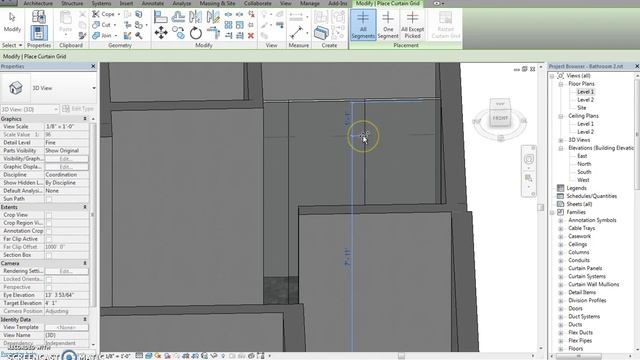Image resolution: width=640 pixels, height=360 pixels.
Task: Select Mirror - Draw Axis tool
Action: click(213, 17)
